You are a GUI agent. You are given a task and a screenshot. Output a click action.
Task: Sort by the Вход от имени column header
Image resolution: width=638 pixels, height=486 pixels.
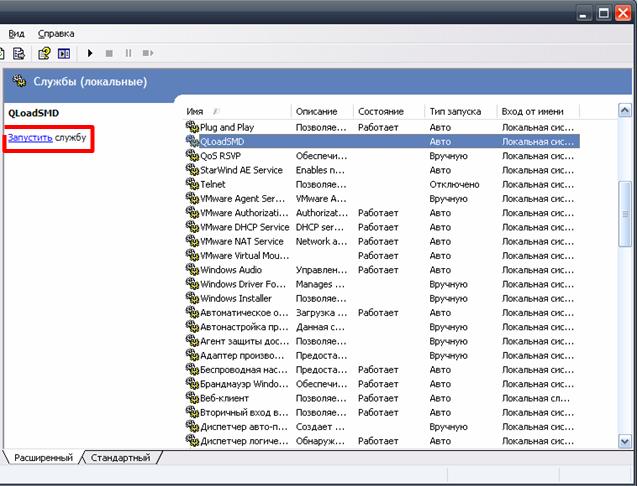(x=538, y=111)
